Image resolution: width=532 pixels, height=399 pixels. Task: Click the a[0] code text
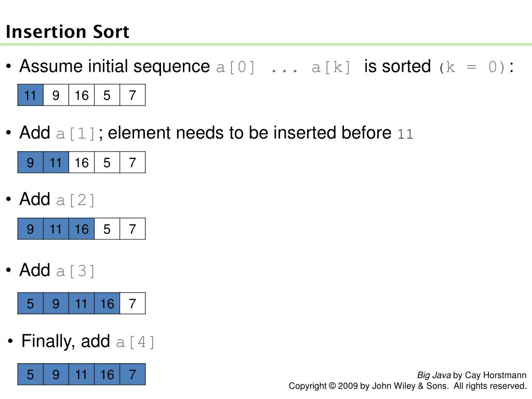coord(235,67)
